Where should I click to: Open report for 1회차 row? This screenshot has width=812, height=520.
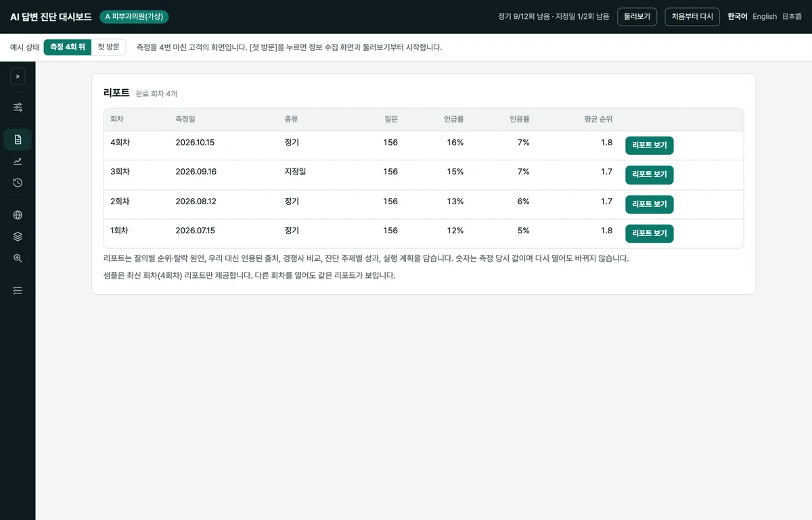coord(650,233)
